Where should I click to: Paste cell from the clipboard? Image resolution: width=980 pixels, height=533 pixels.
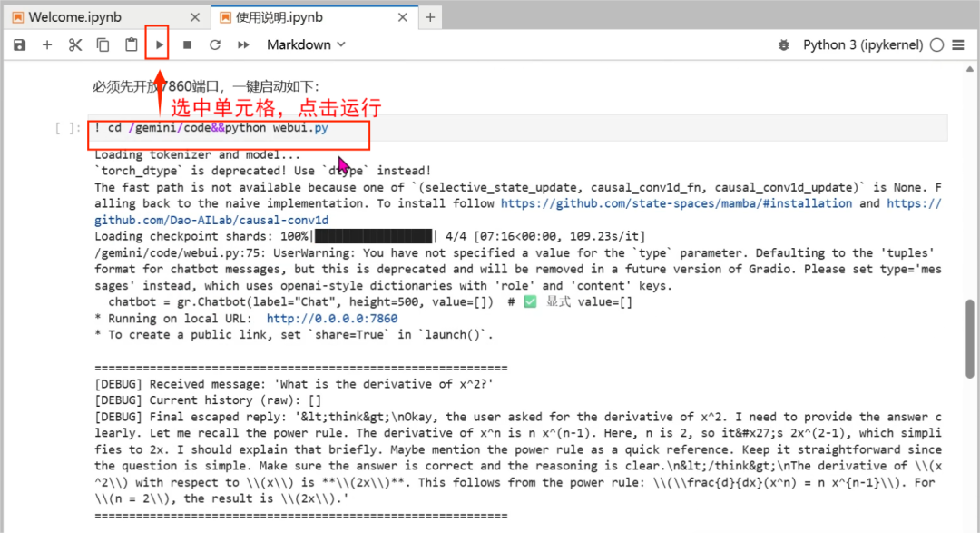pos(131,45)
